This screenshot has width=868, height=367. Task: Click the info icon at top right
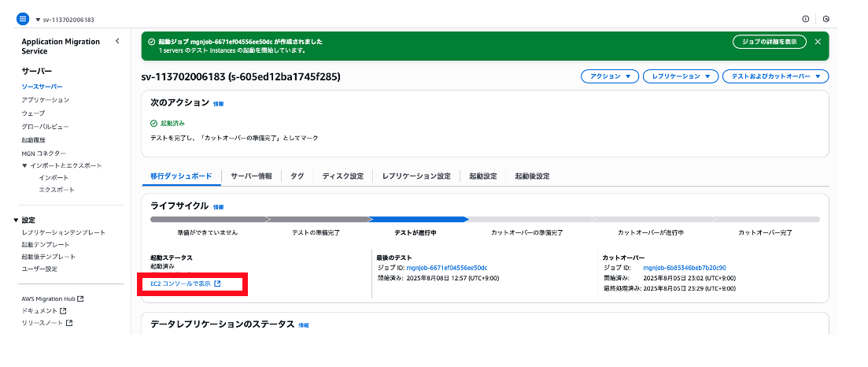point(806,19)
